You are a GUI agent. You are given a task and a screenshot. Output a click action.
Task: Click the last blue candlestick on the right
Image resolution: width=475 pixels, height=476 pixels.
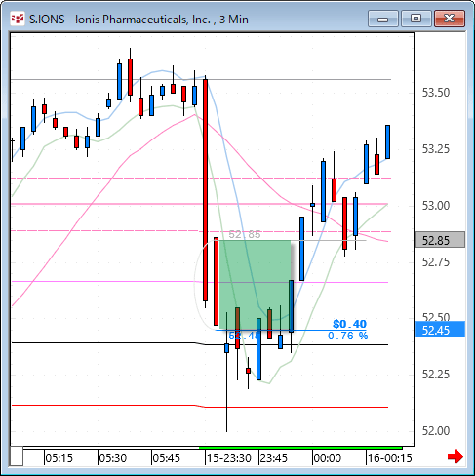pos(387,141)
